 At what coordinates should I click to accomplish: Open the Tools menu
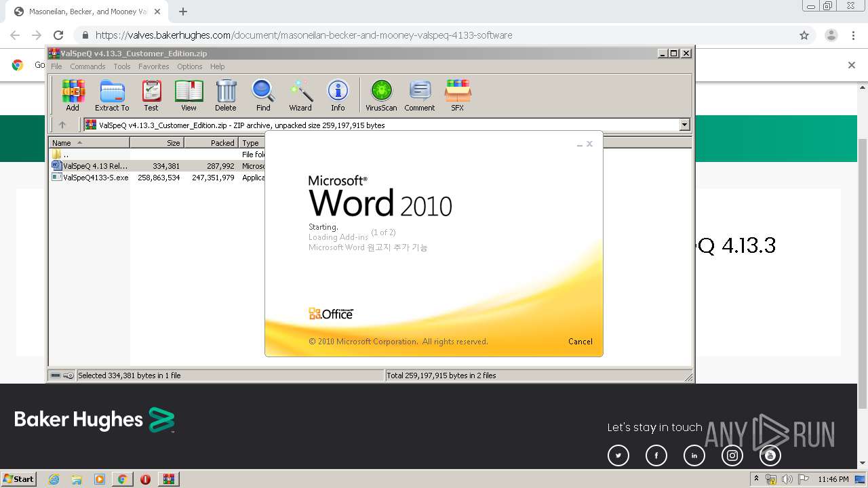coord(122,66)
